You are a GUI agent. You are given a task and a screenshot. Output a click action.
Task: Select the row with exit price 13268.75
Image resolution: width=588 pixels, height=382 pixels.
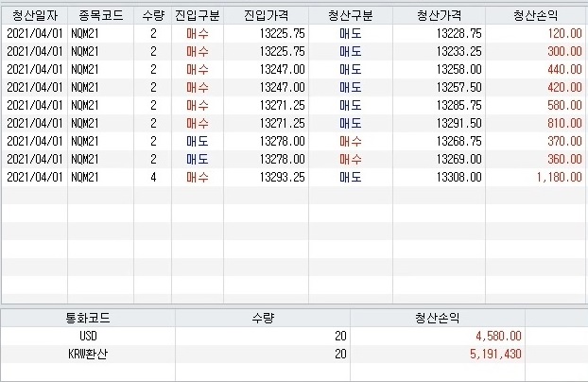(x=294, y=141)
